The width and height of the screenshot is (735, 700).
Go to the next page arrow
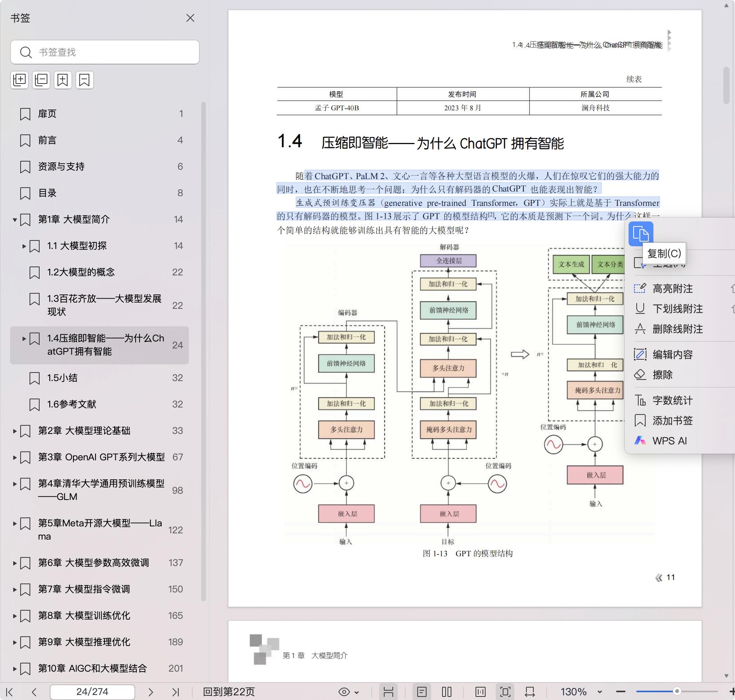pos(151,692)
